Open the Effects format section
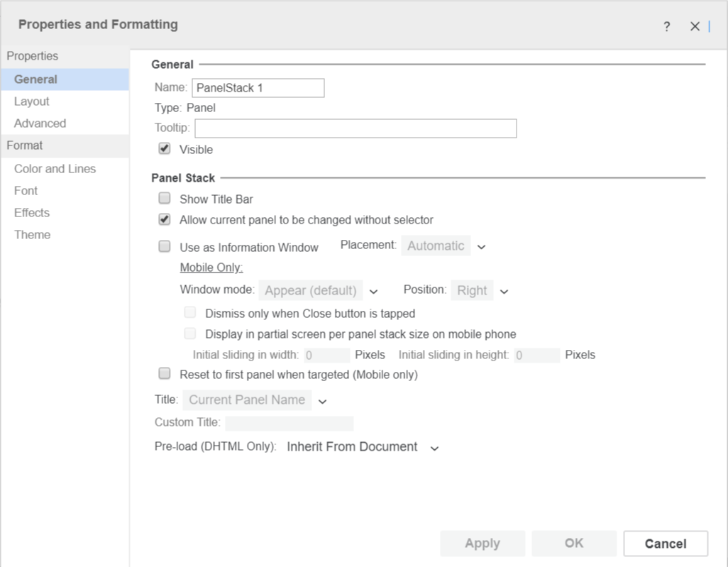Image resolution: width=728 pixels, height=567 pixels. pos(32,213)
